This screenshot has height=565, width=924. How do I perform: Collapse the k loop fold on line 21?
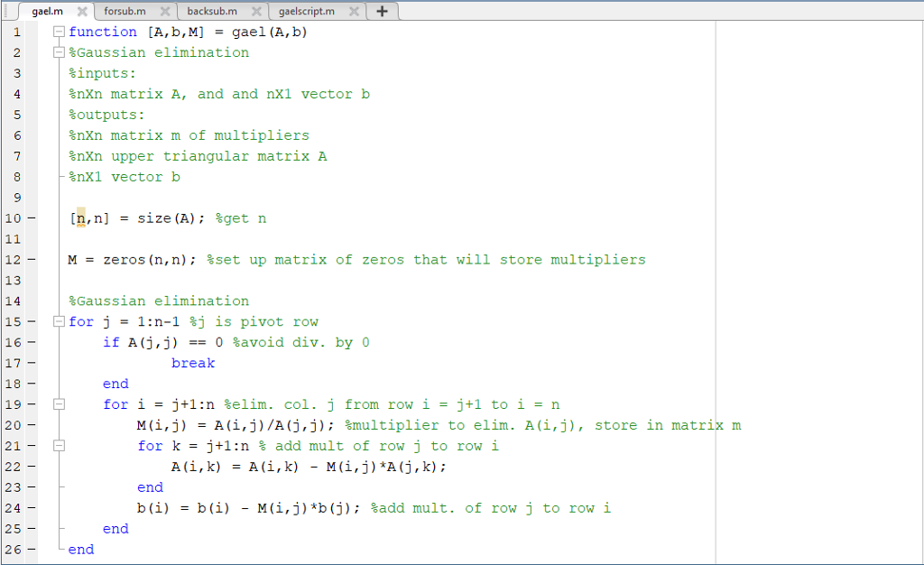click(58, 446)
